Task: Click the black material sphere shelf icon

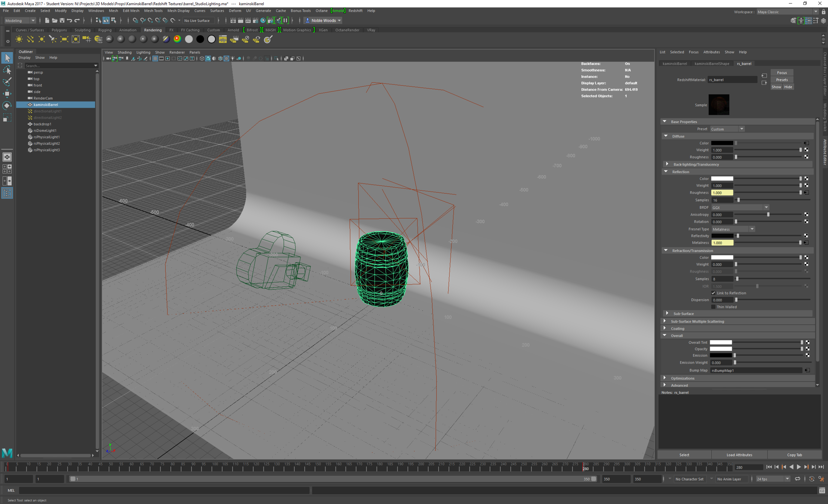Action: coord(200,39)
